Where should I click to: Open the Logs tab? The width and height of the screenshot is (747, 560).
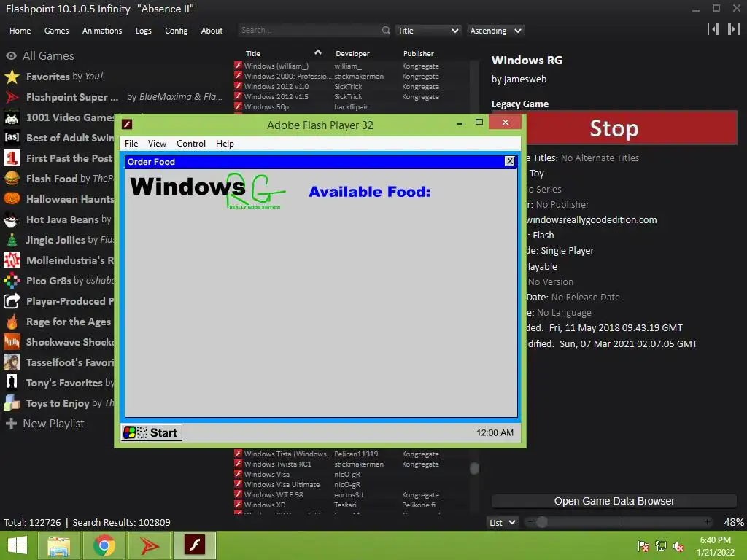[x=144, y=31]
